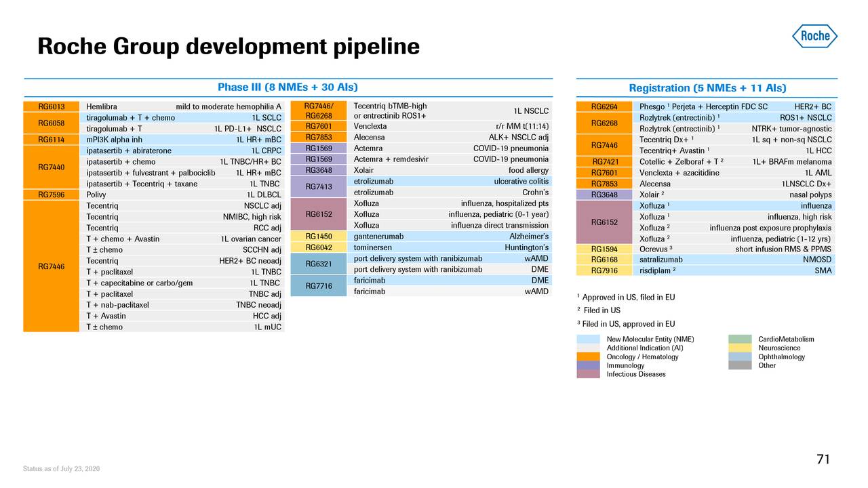Click the status date footer text
Viewport: 868px width, 488px height.
(x=61, y=468)
